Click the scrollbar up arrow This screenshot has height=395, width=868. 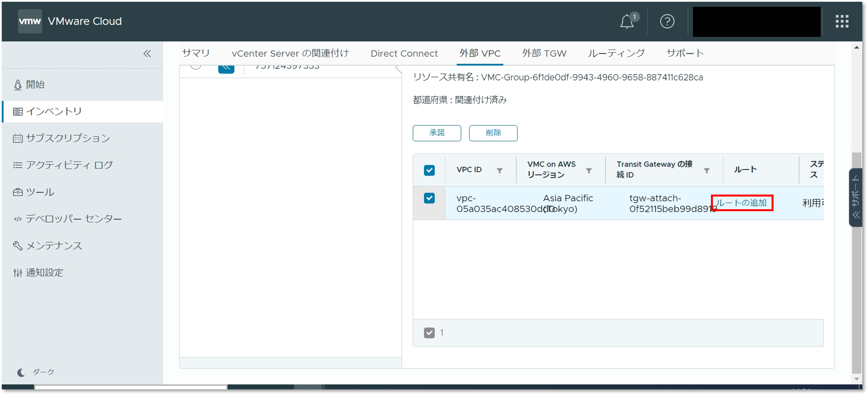[856, 47]
